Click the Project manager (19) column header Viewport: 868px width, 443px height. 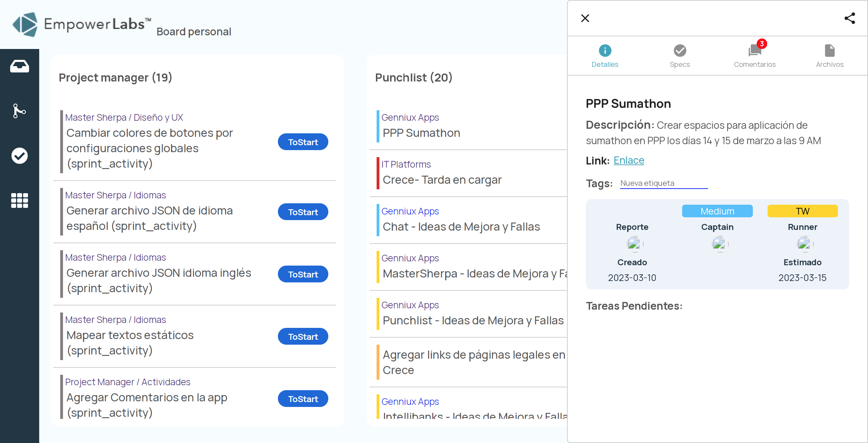[x=115, y=77]
